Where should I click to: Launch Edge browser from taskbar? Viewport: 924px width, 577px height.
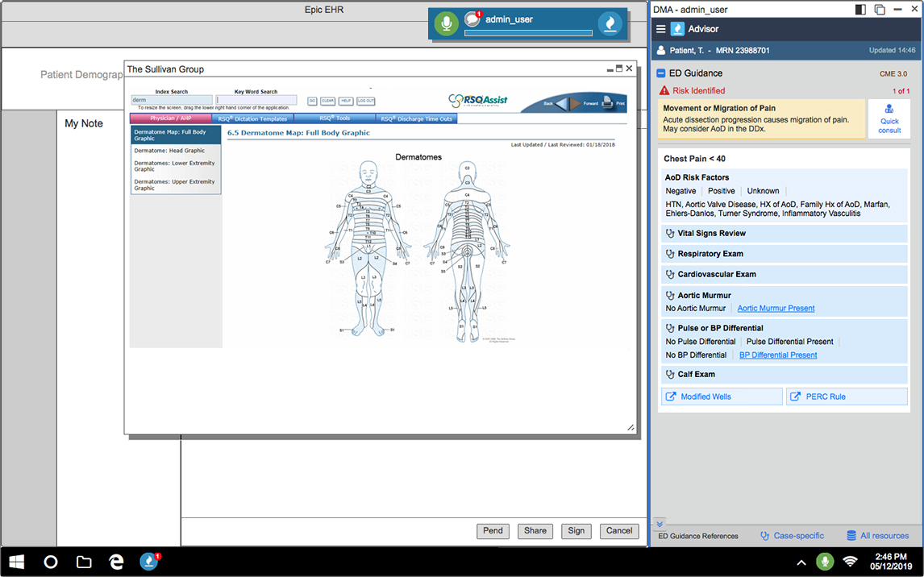(x=117, y=562)
